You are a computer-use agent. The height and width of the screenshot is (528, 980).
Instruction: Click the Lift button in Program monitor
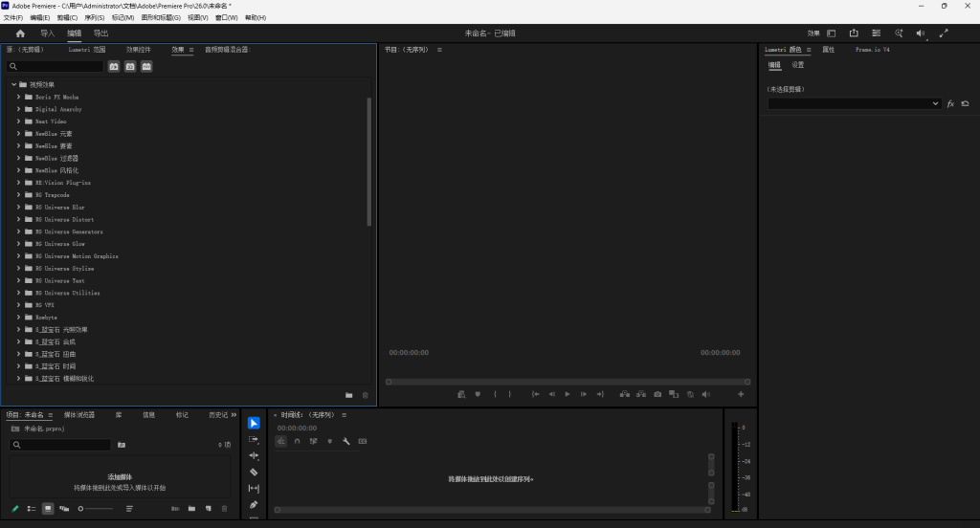point(624,394)
